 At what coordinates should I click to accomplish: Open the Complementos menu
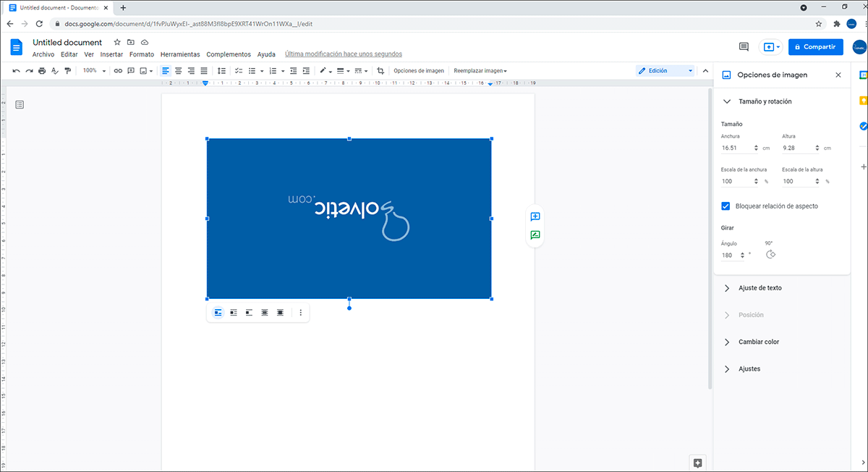[x=229, y=54]
